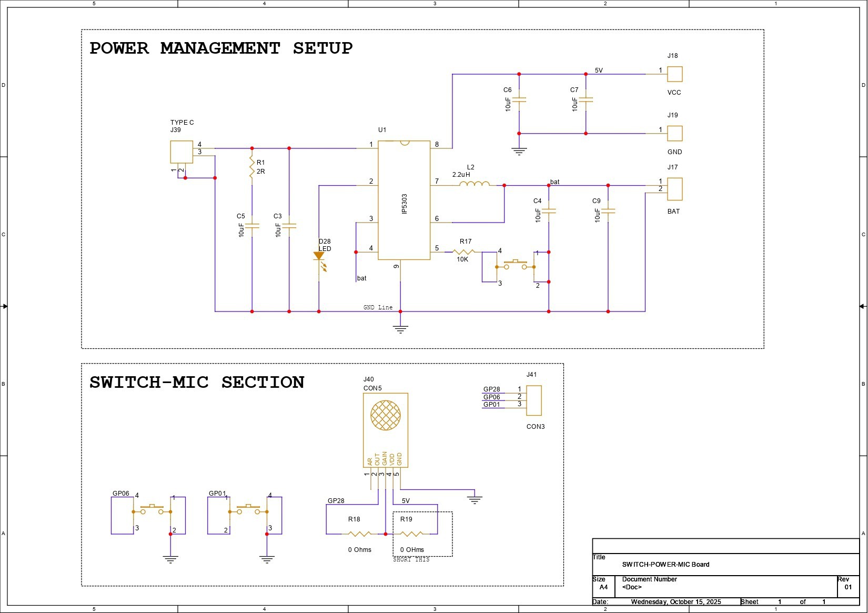
Task: Select the IP5303 chip U1
Action: [x=404, y=200]
